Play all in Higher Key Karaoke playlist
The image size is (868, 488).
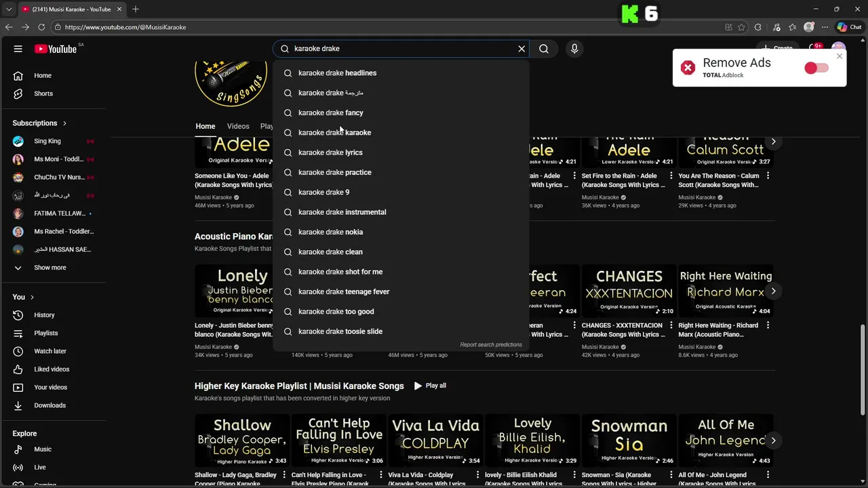430,386
